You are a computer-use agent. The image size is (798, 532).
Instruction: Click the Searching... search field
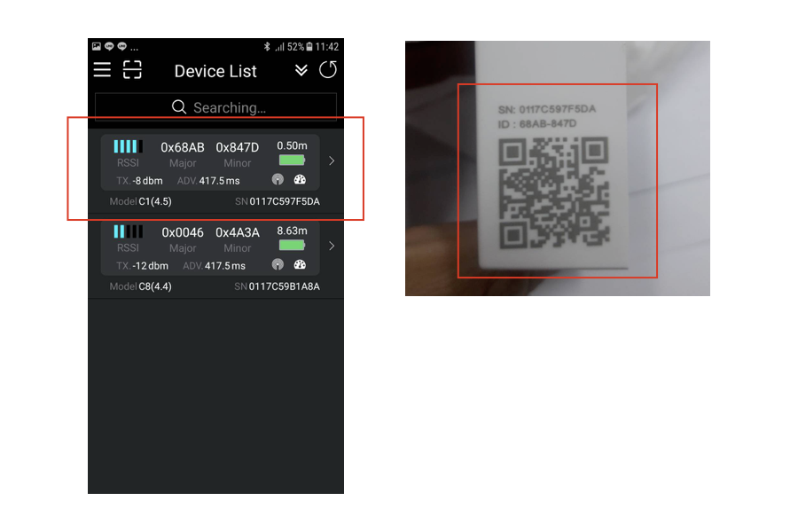click(x=215, y=107)
